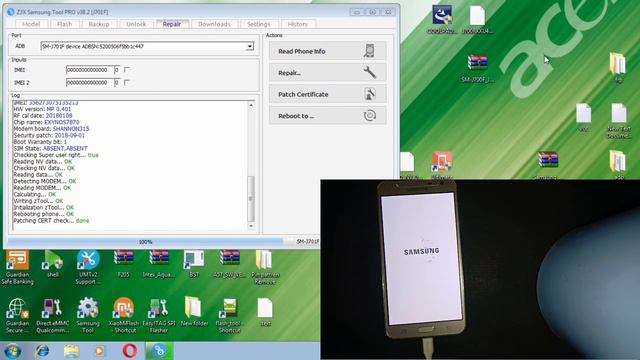Click the 100% progress bar
The height and width of the screenshot is (360, 640).
(x=145, y=242)
